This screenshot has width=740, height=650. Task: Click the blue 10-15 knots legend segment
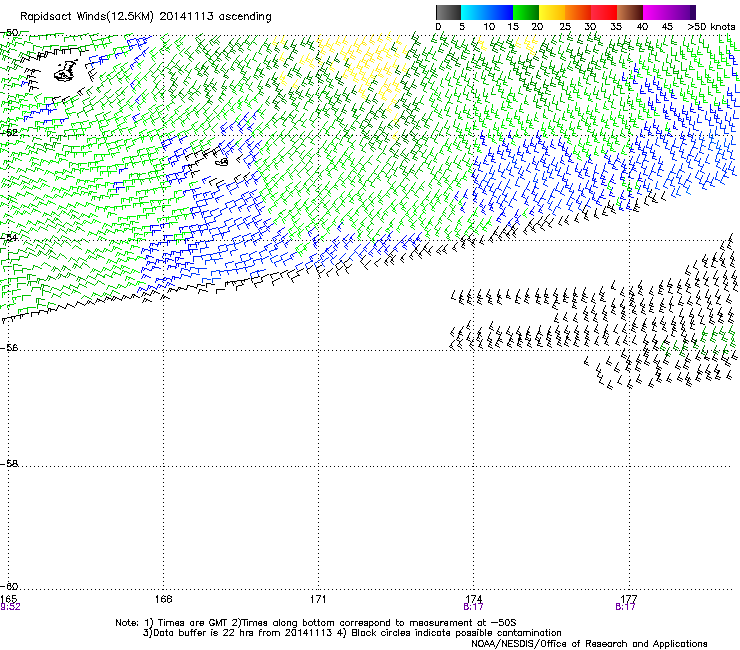500,12
